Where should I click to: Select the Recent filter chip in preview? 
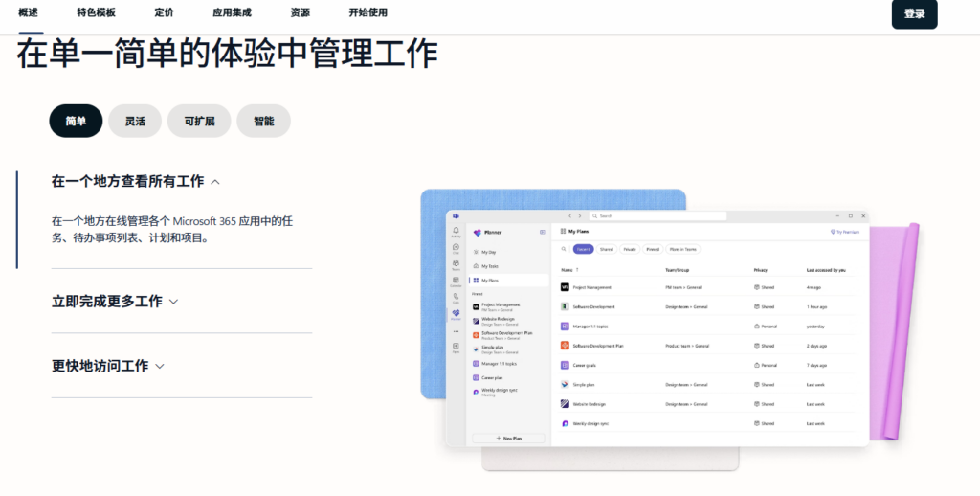[x=583, y=249]
